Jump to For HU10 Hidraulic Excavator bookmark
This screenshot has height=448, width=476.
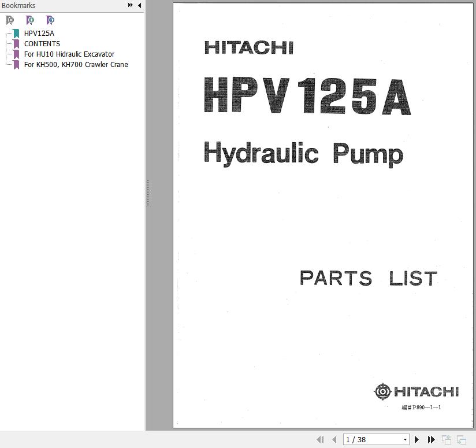coord(69,54)
